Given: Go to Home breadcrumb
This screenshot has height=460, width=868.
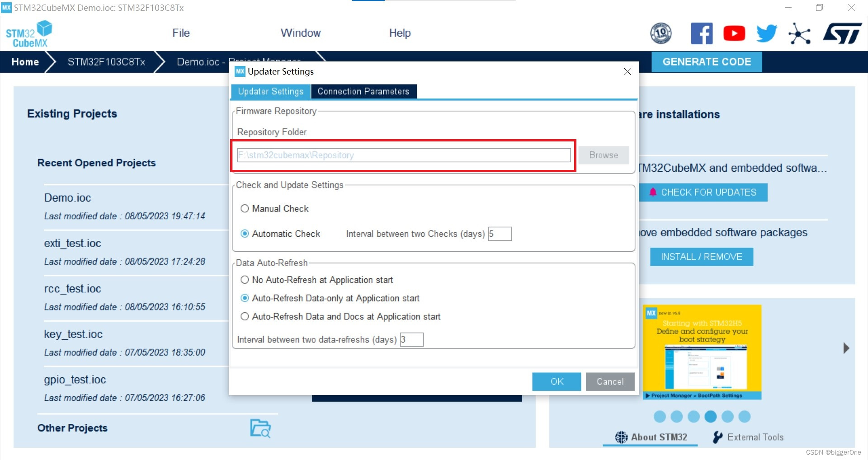Looking at the screenshot, I should (25, 62).
